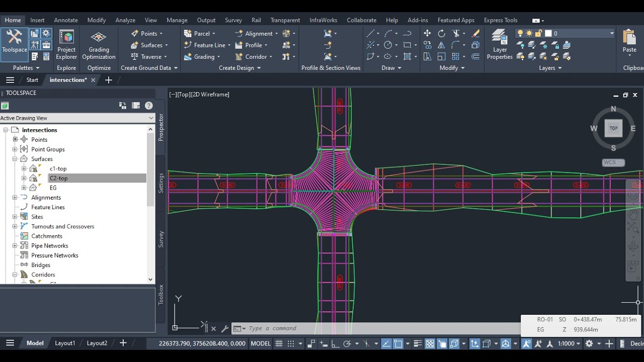Select the Rotate tool in Modify panel
Image resolution: width=644 pixels, height=362 pixels.
pos(441,33)
